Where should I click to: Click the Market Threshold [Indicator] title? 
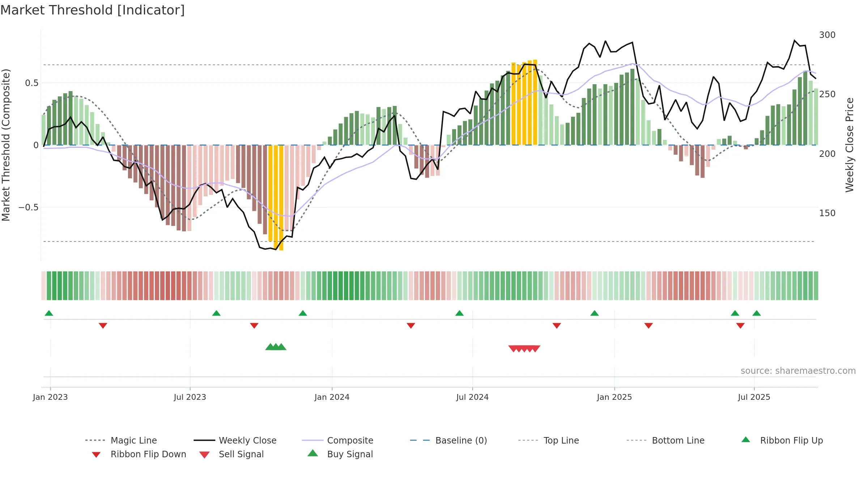pos(93,10)
